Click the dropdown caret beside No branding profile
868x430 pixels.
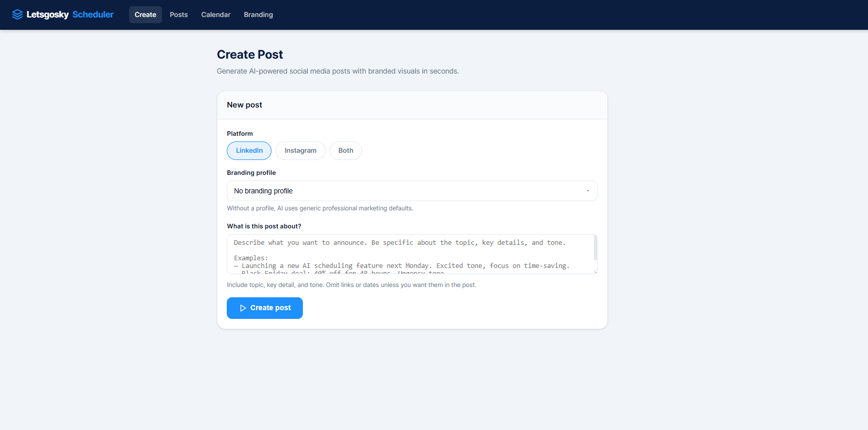[x=588, y=191]
